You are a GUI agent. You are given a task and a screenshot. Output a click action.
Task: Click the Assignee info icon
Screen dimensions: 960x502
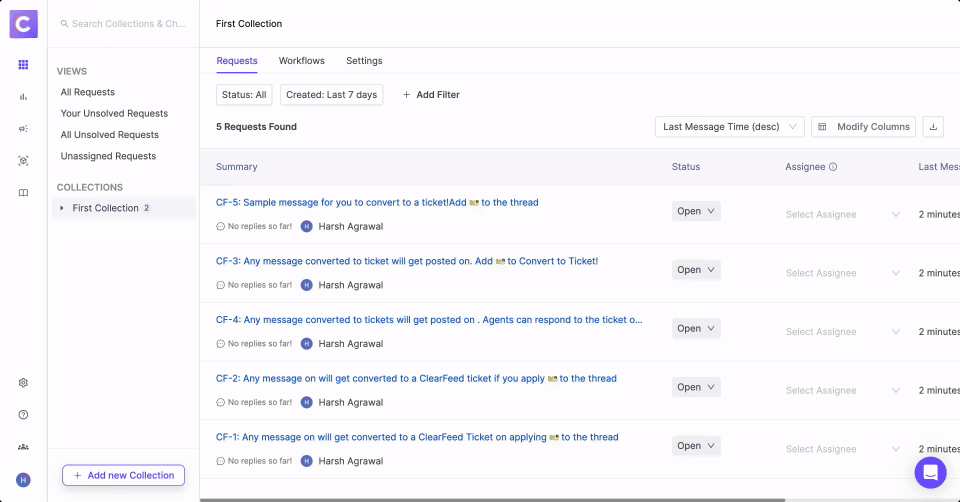pyautogui.click(x=833, y=167)
